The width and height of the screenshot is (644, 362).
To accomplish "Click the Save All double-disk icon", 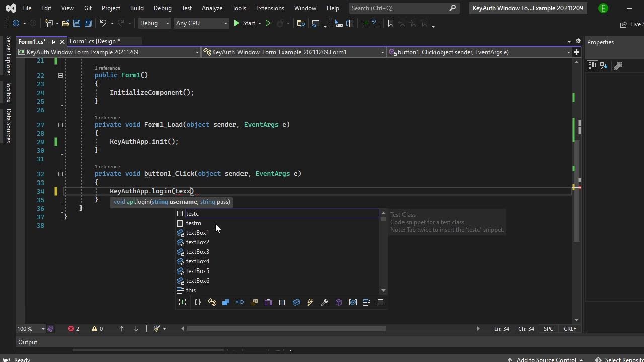I will (88, 23).
